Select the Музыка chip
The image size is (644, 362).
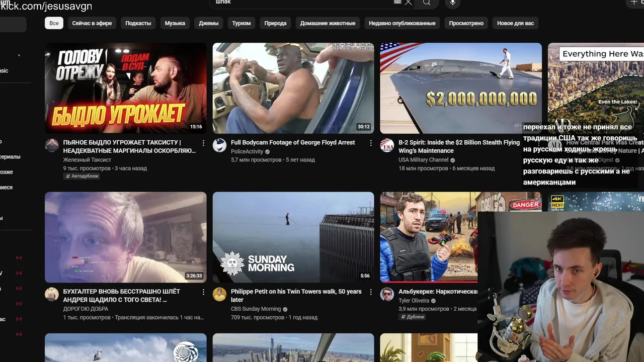click(175, 23)
